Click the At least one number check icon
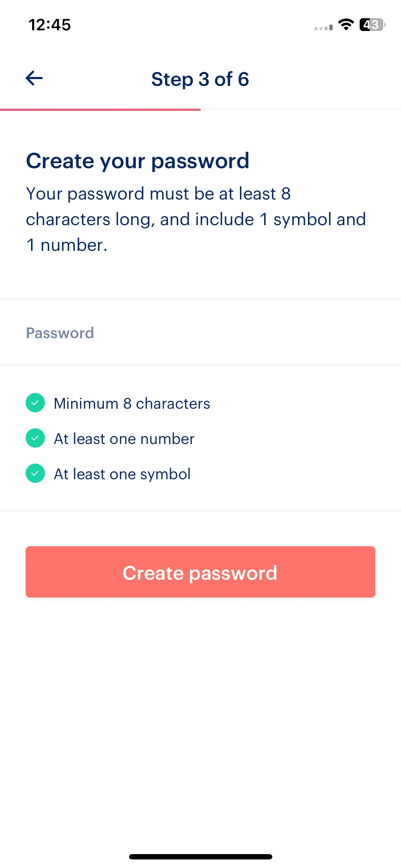401x868 pixels. tap(35, 438)
